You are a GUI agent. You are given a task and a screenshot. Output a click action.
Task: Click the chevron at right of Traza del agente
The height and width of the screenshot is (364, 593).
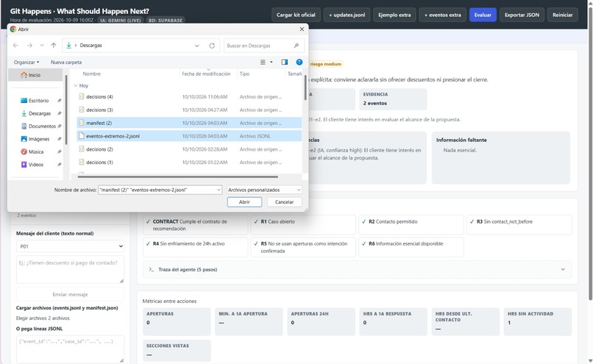coord(563,269)
